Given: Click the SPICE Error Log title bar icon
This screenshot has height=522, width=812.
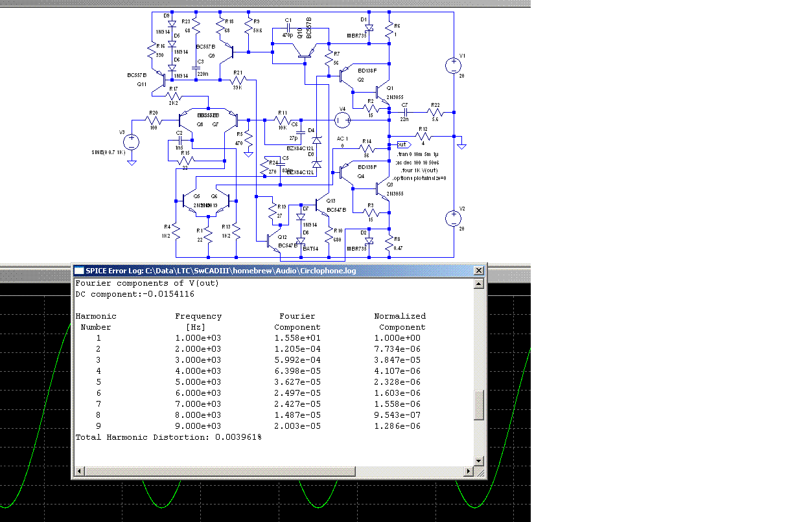Looking at the screenshot, I should tap(78, 271).
